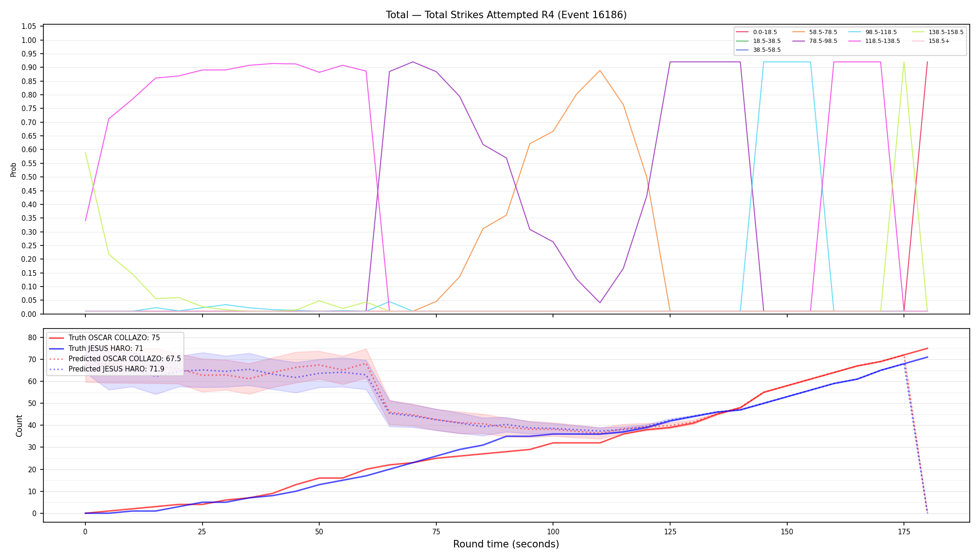Click the 'Round time (seconds)' axis label
The width and height of the screenshot is (980, 560).
[506, 544]
